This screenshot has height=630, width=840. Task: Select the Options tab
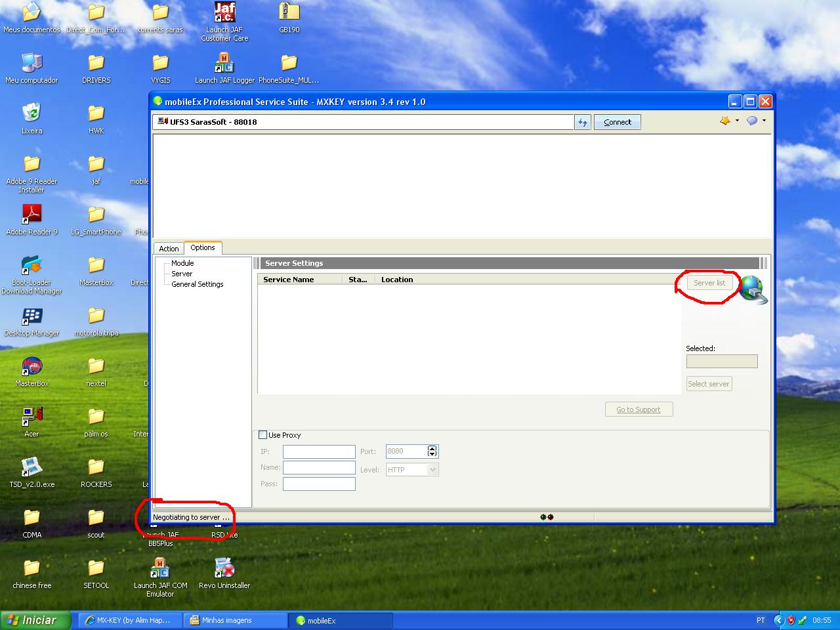tap(203, 248)
